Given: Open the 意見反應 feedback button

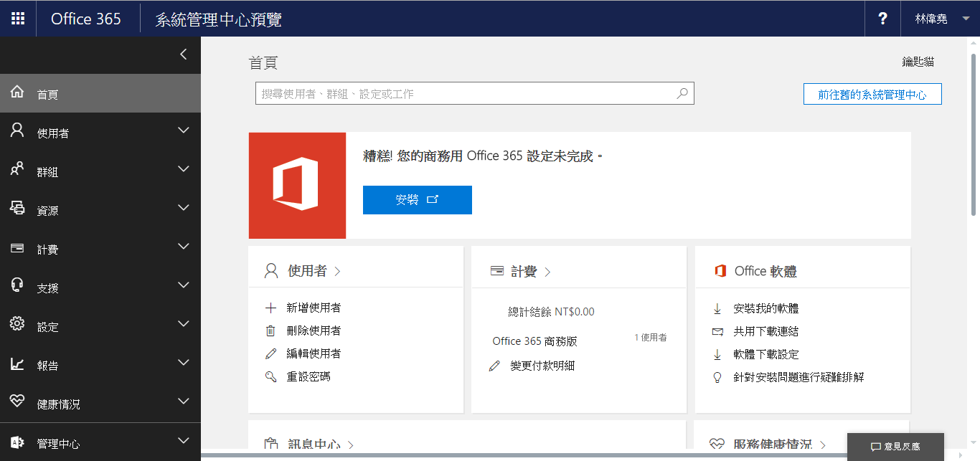Looking at the screenshot, I should tap(895, 447).
